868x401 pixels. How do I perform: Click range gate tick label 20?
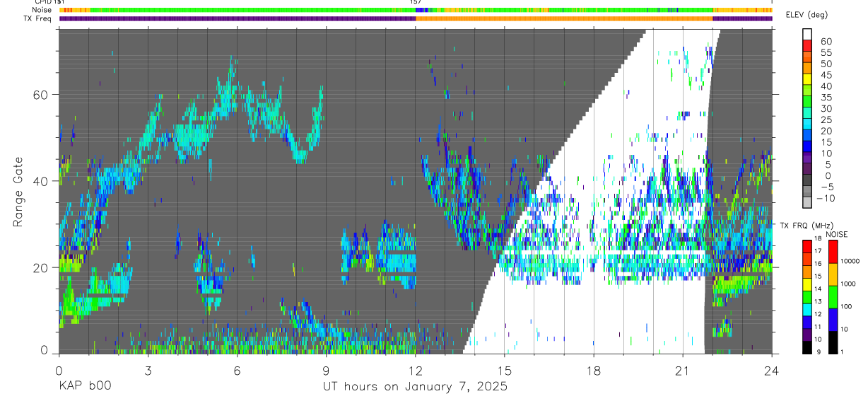click(x=41, y=267)
